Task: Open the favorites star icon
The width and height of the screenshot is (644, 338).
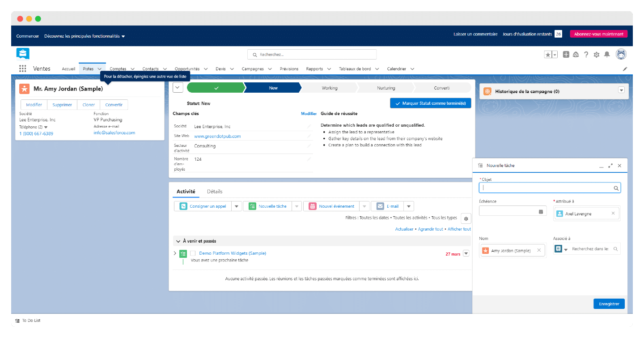Action: coord(548,55)
